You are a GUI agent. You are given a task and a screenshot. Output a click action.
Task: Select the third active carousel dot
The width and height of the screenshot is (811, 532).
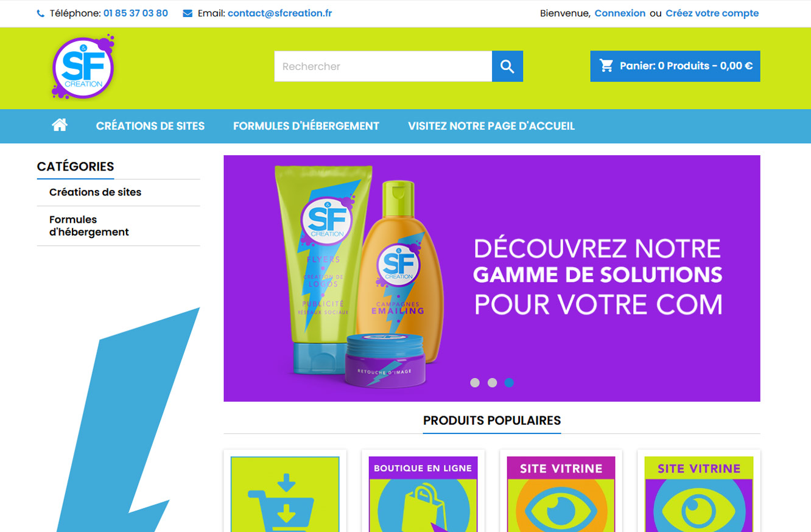click(509, 383)
